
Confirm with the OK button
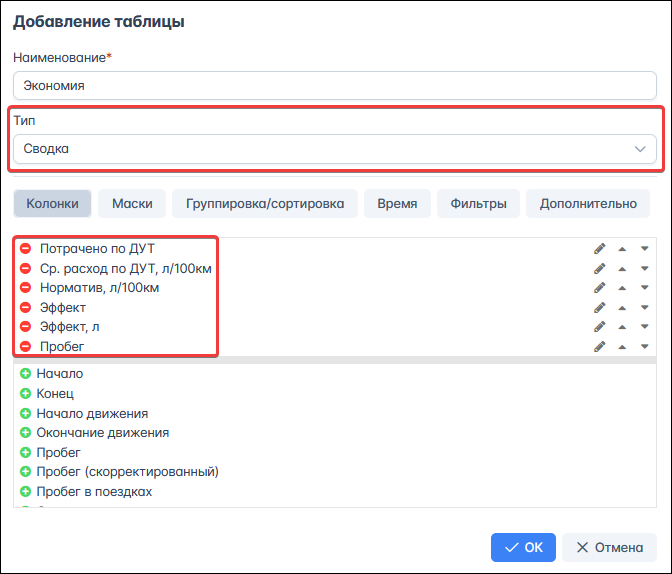(523, 547)
